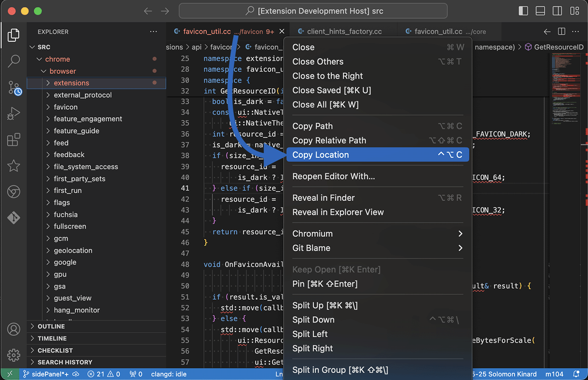Click errors and warnings count in status bar

pyautogui.click(x=104, y=374)
